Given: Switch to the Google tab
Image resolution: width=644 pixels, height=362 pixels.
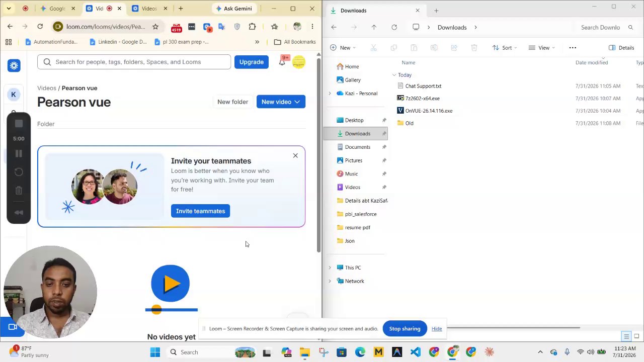Looking at the screenshot, I should 57,9.
